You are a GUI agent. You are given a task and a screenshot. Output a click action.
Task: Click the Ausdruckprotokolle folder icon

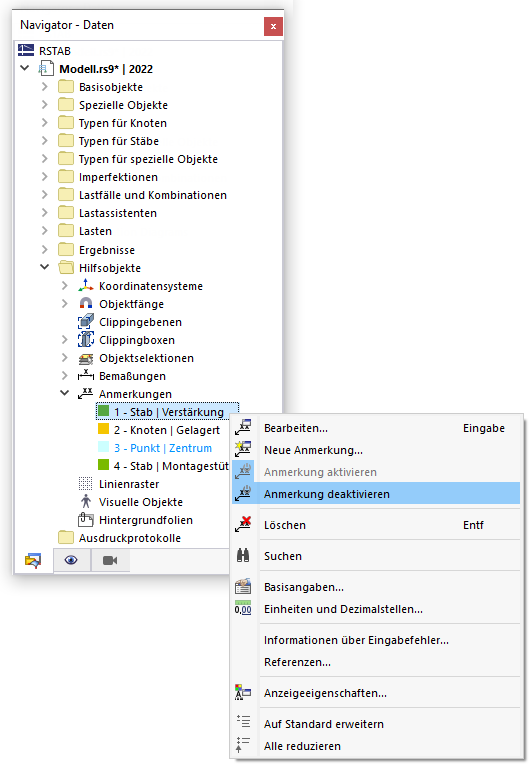click(66, 538)
